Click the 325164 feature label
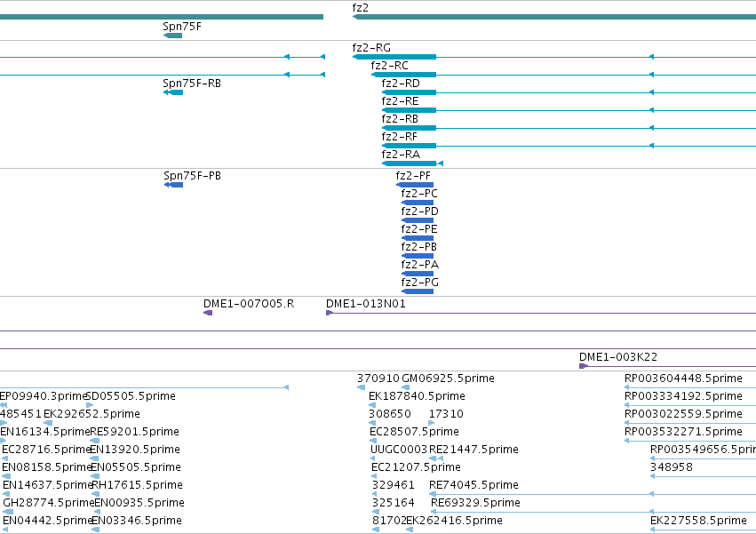Viewport: 756px width, 534px height. click(x=394, y=503)
